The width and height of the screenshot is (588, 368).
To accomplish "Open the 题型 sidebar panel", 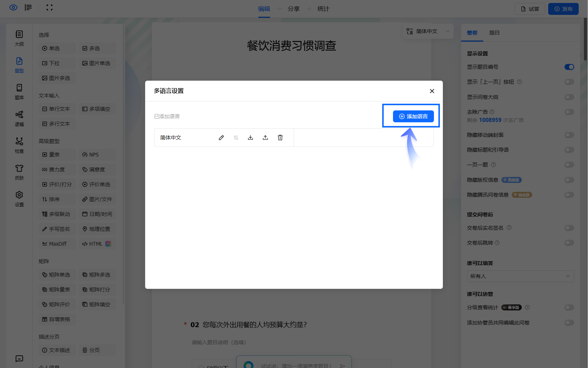I will pos(19,65).
